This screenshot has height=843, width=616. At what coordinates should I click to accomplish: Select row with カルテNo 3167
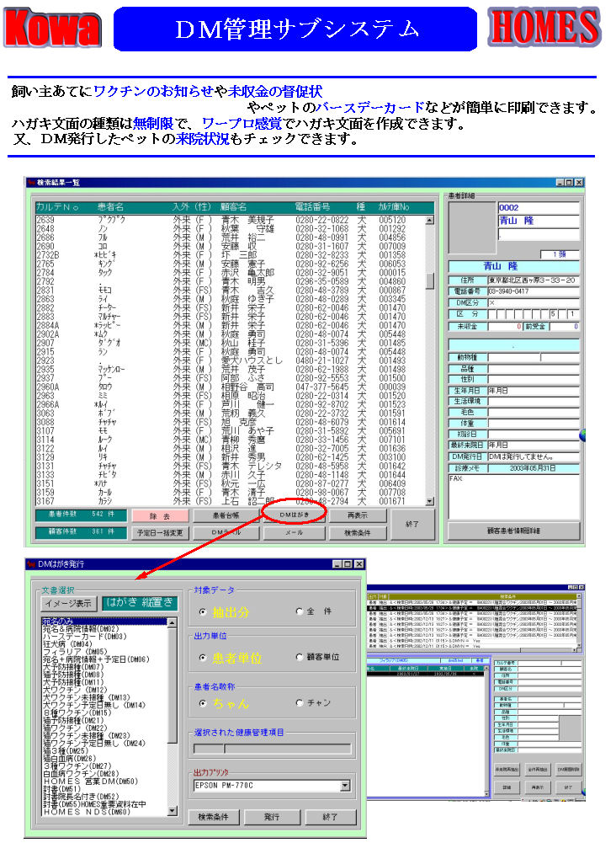pos(230,501)
